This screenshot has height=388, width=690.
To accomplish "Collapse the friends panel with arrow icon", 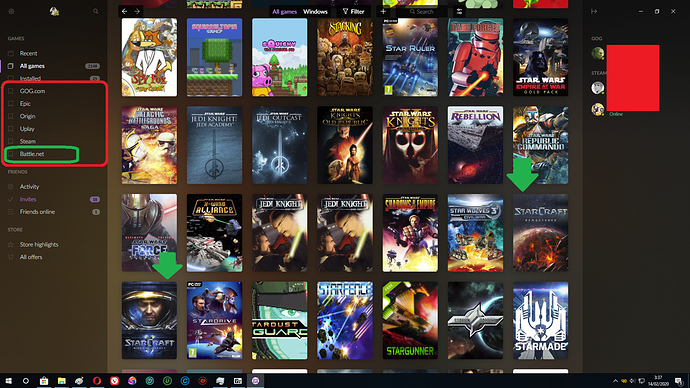I will 594,11.
